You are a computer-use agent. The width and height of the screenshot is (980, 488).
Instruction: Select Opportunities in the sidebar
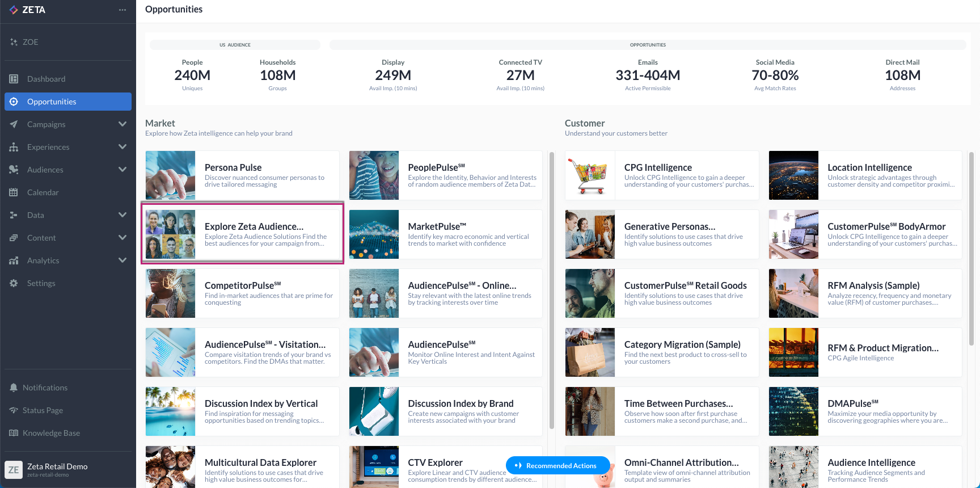click(52, 102)
